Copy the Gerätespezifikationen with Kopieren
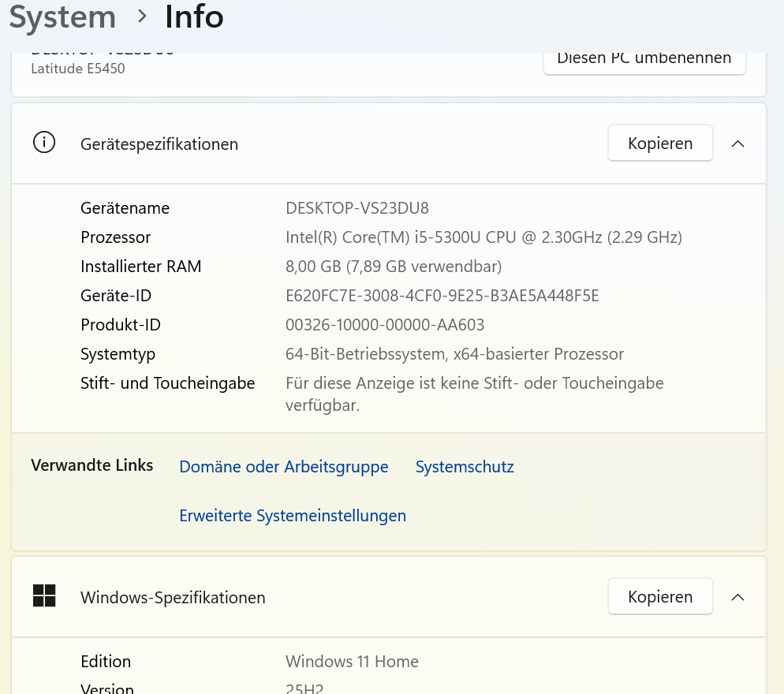784x694 pixels. click(x=660, y=143)
